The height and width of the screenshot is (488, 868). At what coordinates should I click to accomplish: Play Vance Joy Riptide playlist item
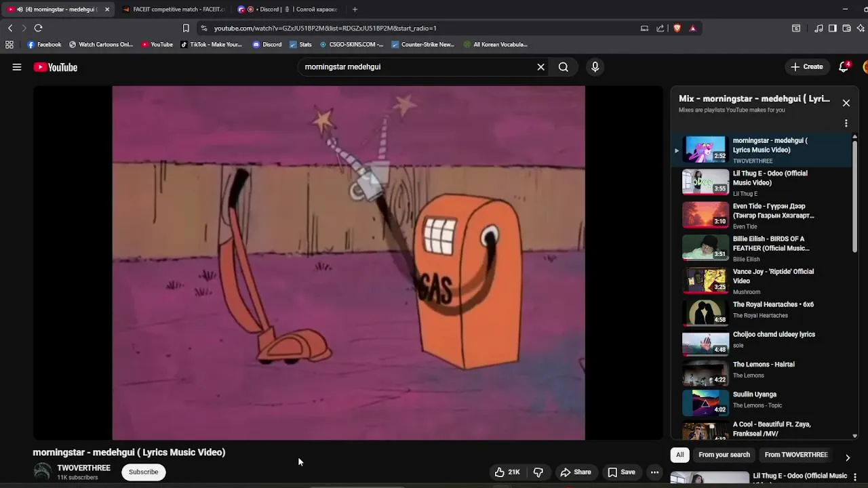point(761,281)
